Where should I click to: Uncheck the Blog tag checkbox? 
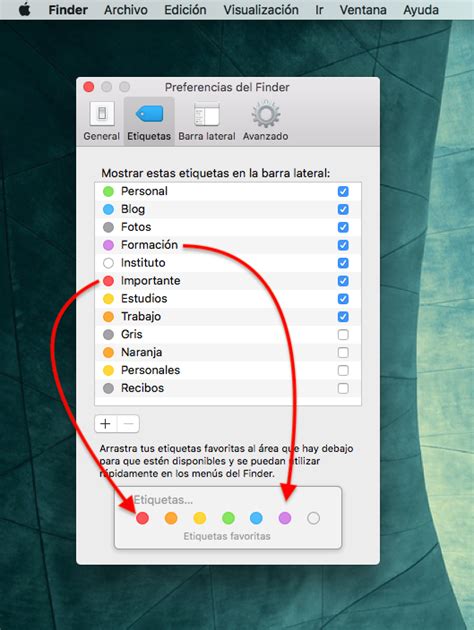pos(343,209)
